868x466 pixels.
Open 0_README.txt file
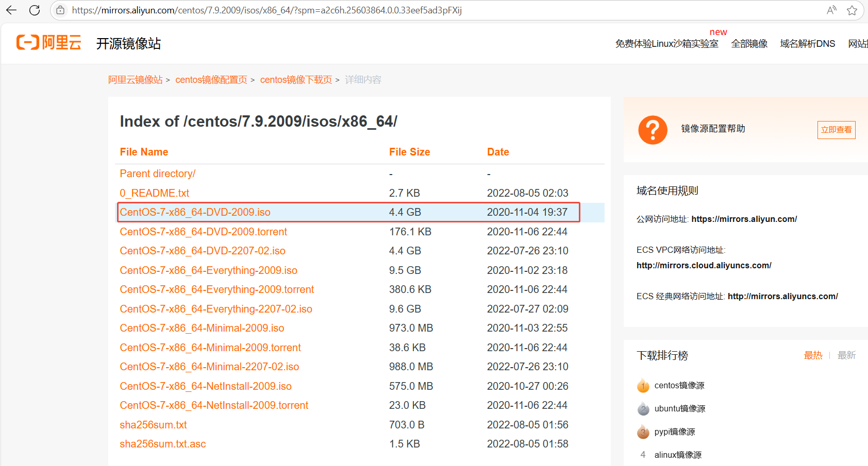[155, 193]
